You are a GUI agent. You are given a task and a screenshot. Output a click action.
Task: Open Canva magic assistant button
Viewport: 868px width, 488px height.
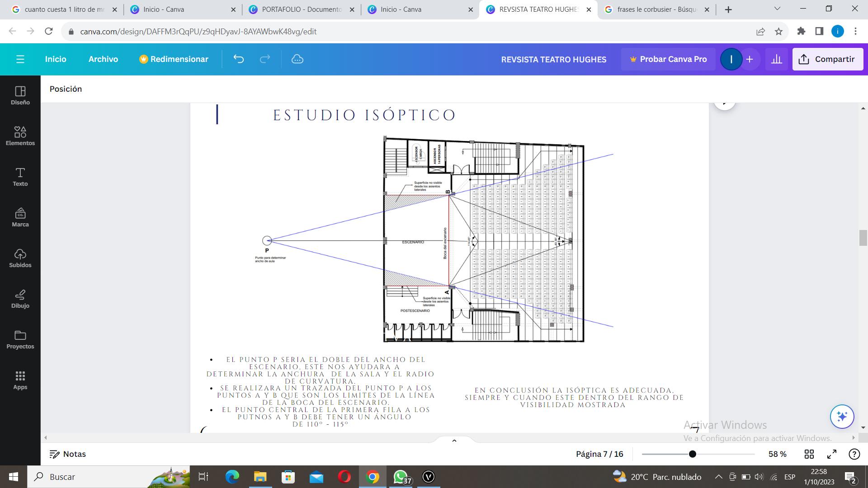pos(842,416)
